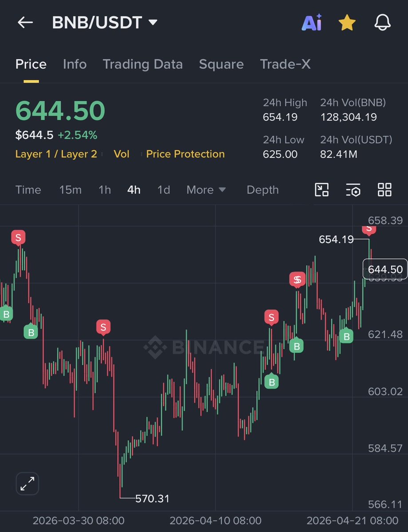Tap the 24h Vol(BNB) value 128,304.19
The width and height of the screenshot is (408, 532).
click(x=349, y=117)
